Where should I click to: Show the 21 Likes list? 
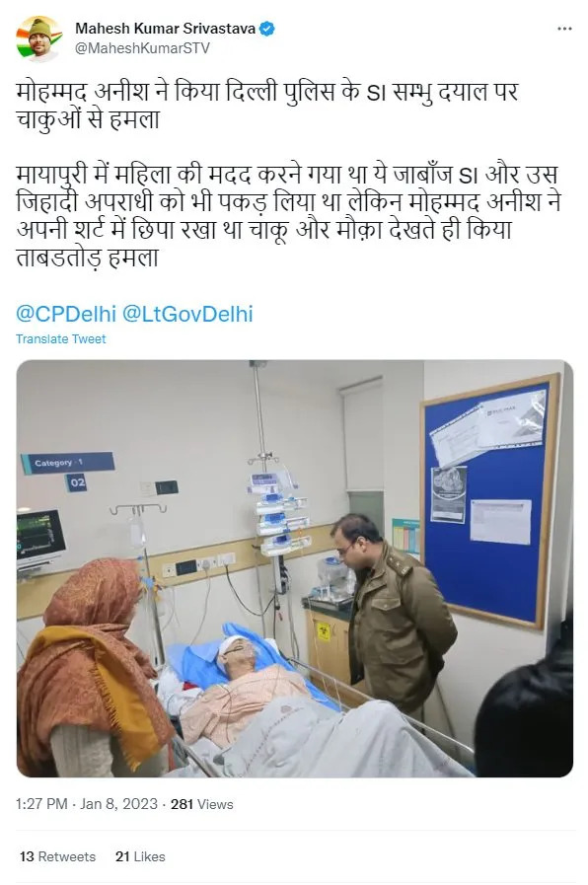(x=140, y=856)
